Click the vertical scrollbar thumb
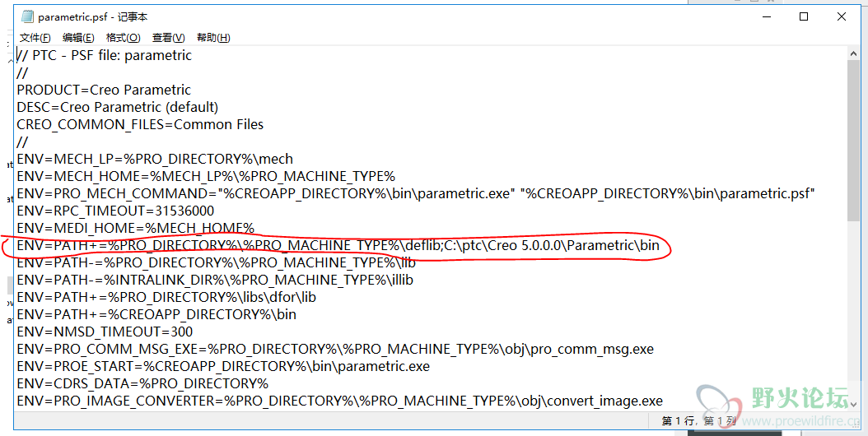This screenshot has width=868, height=436. pos(853,141)
